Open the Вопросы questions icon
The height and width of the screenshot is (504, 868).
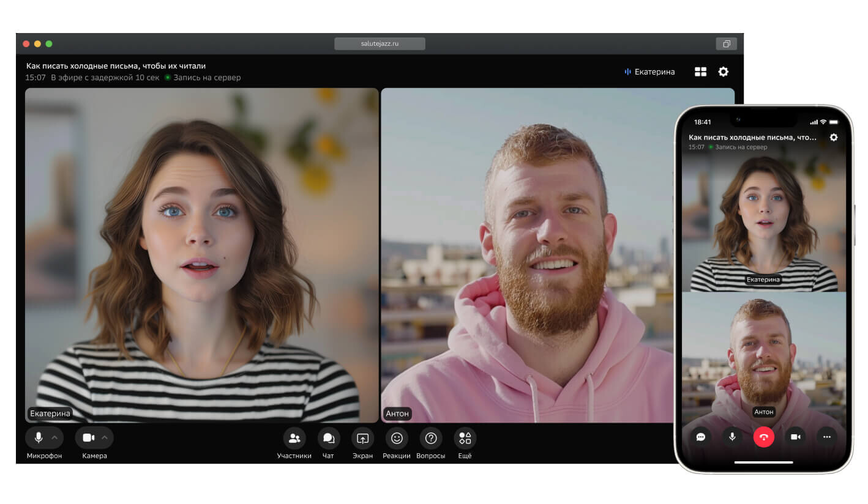tap(431, 438)
